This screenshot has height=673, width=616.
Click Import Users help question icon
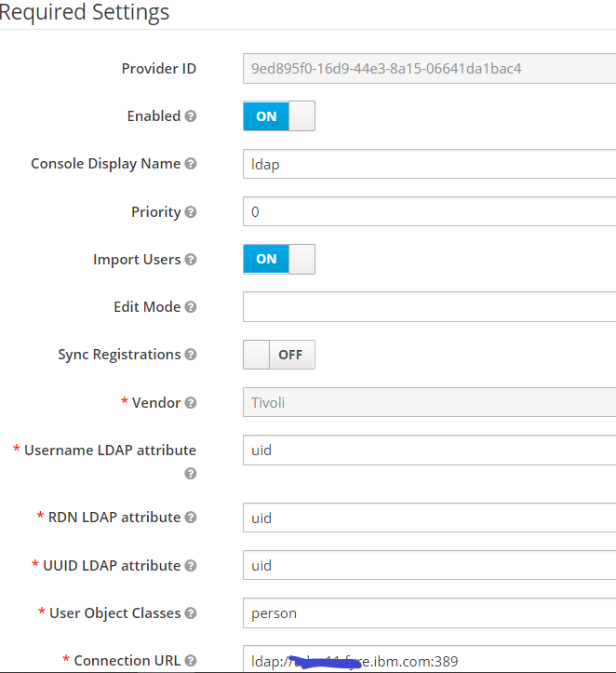pyautogui.click(x=191, y=260)
